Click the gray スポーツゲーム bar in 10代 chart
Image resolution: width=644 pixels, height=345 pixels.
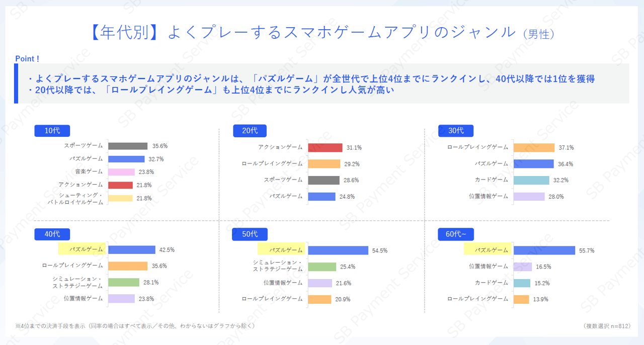(x=128, y=146)
